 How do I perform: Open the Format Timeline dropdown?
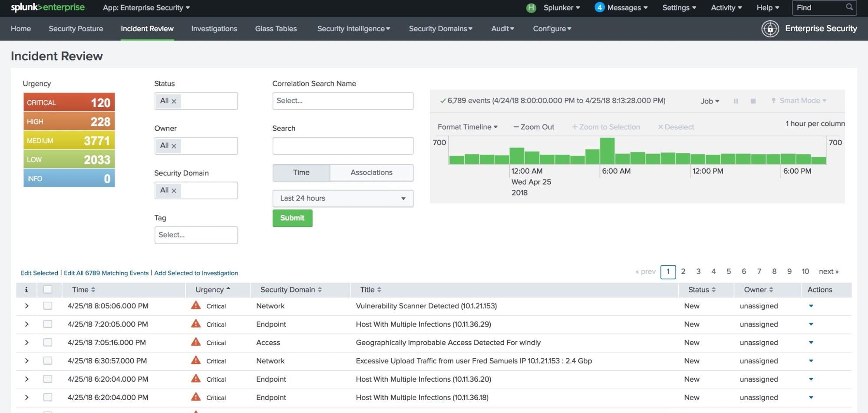coord(467,127)
